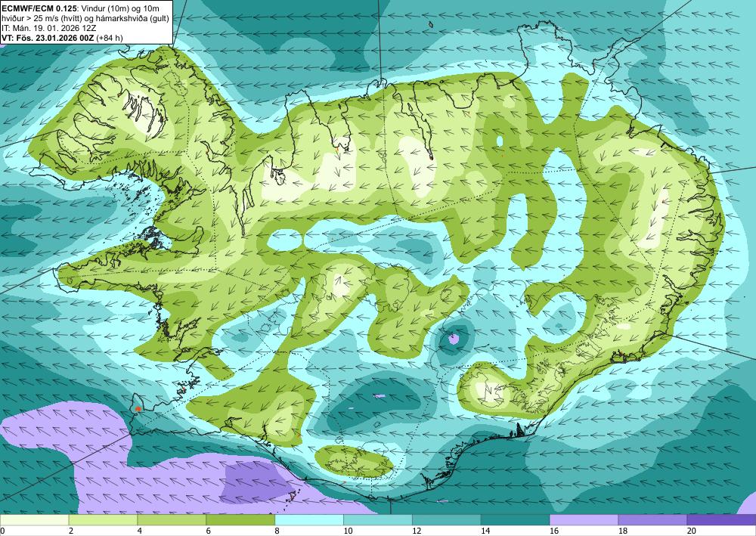Click the scale label '6'
This screenshot has height=536, width=756.
click(x=209, y=531)
